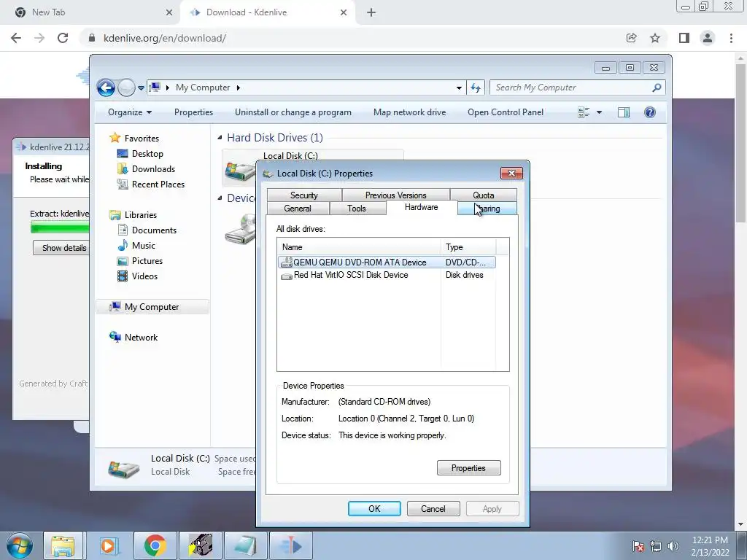Screen dimensions: 747x560
Task: Open Chrome three-dot menu
Action: 731,38
